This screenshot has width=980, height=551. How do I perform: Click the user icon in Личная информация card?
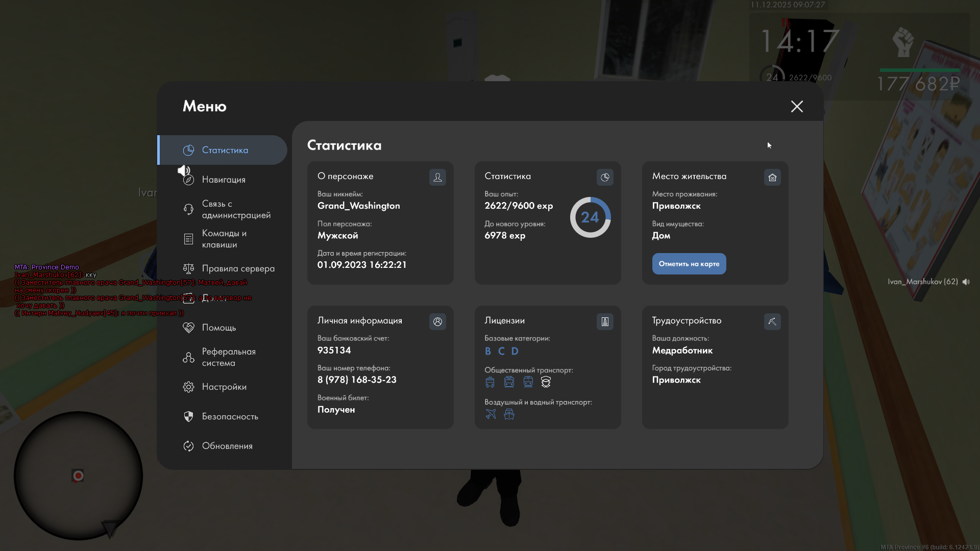[437, 321]
